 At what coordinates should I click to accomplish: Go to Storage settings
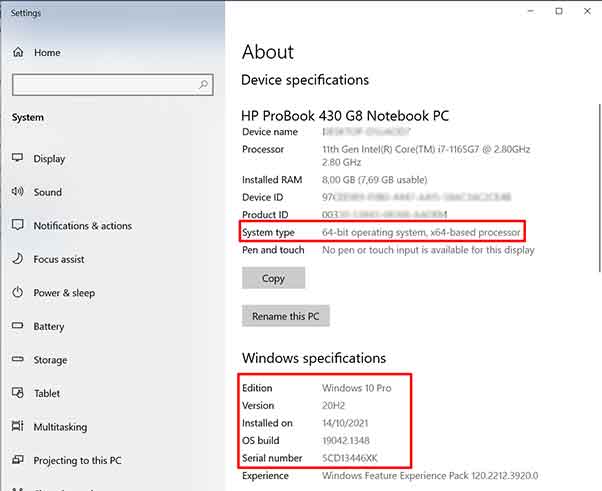pyautogui.click(x=50, y=360)
